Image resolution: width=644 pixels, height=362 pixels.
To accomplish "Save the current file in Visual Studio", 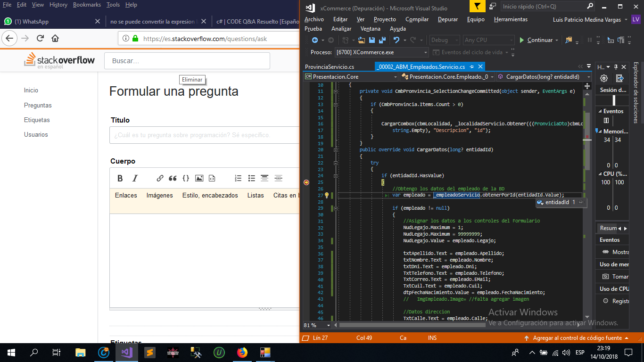I will point(372,40).
